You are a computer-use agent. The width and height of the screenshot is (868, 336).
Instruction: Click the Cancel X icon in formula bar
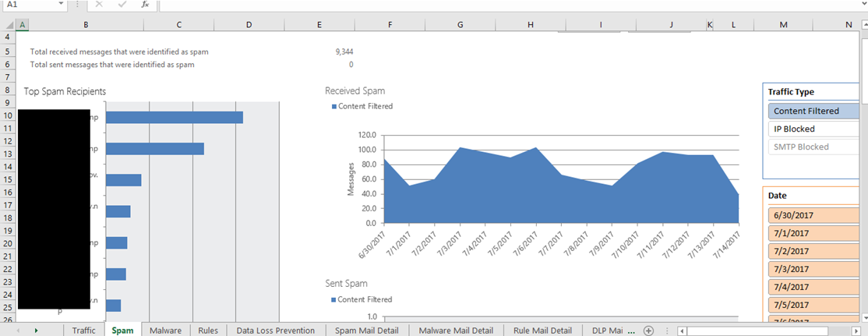tap(98, 5)
